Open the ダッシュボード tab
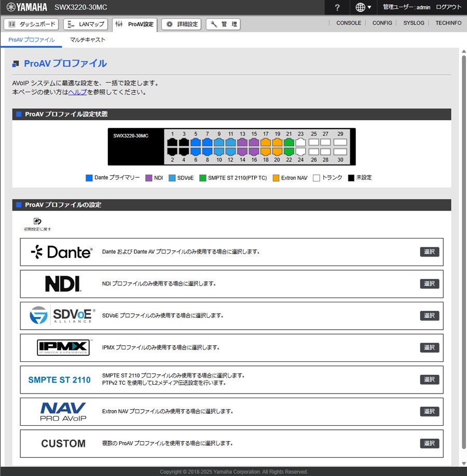The width and height of the screenshot is (467, 476). click(x=32, y=24)
